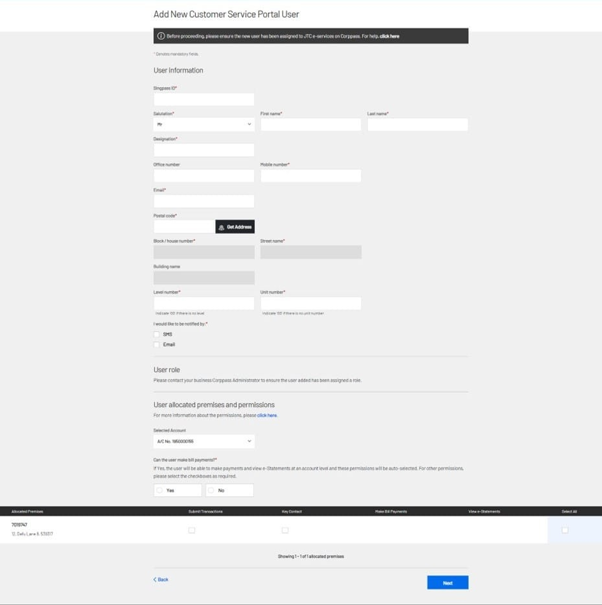Click the Email address input field

click(204, 201)
